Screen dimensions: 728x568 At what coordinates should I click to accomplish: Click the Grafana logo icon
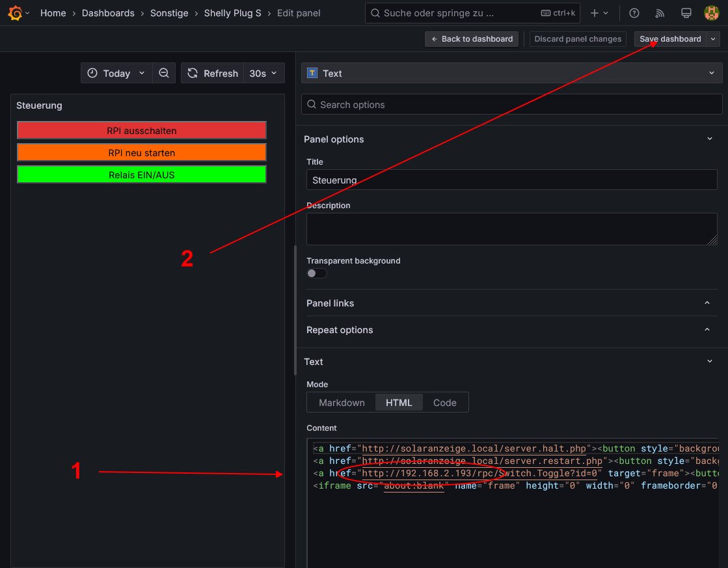tap(15, 13)
